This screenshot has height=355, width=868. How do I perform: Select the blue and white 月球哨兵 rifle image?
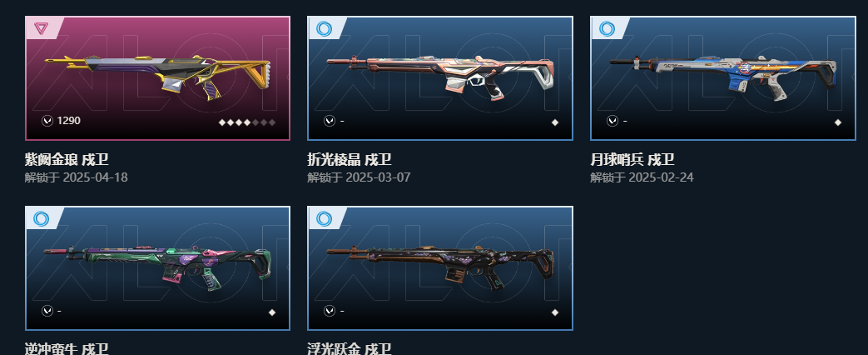[723, 77]
